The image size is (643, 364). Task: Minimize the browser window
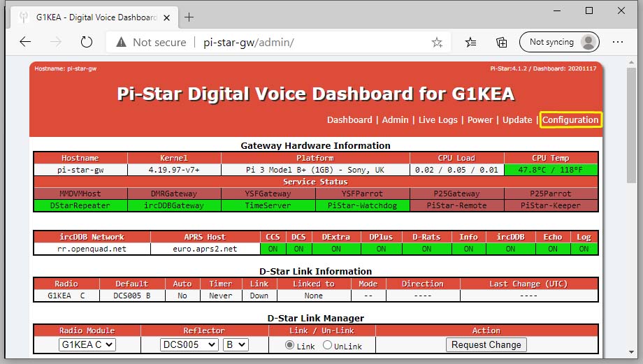coord(557,10)
